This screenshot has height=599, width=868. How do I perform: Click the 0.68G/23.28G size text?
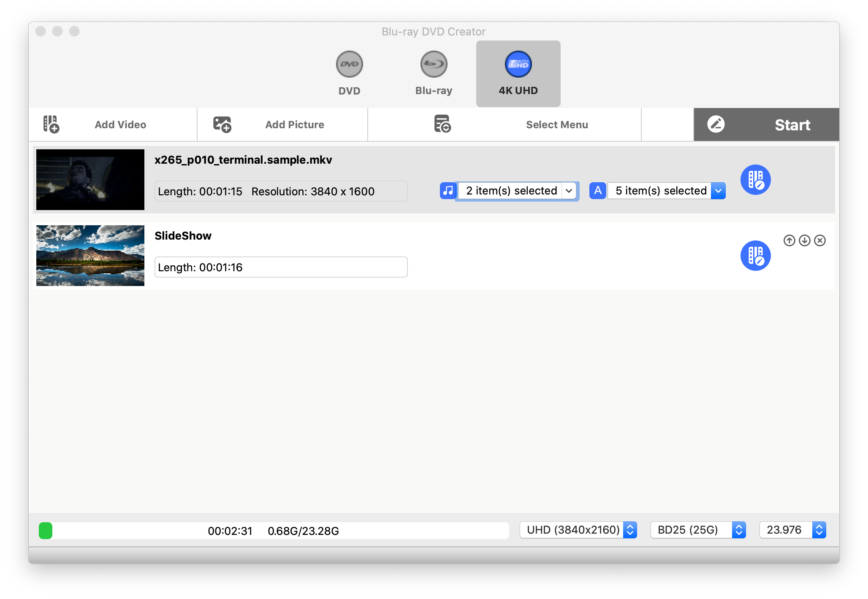[x=303, y=531]
